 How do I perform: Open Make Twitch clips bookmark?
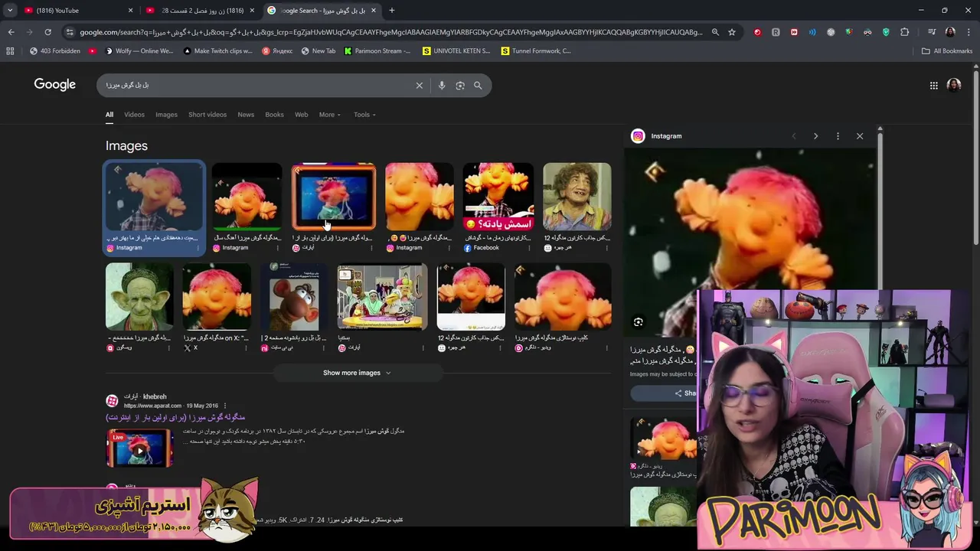[x=217, y=51]
